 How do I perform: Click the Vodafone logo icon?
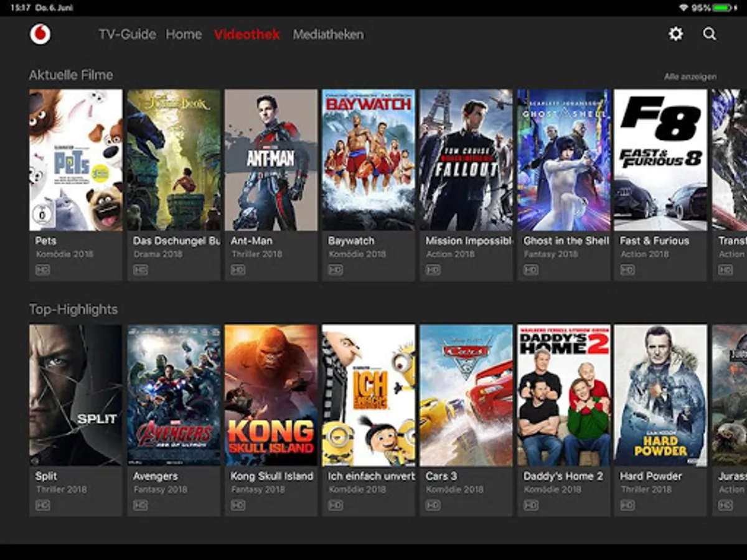pos(40,34)
